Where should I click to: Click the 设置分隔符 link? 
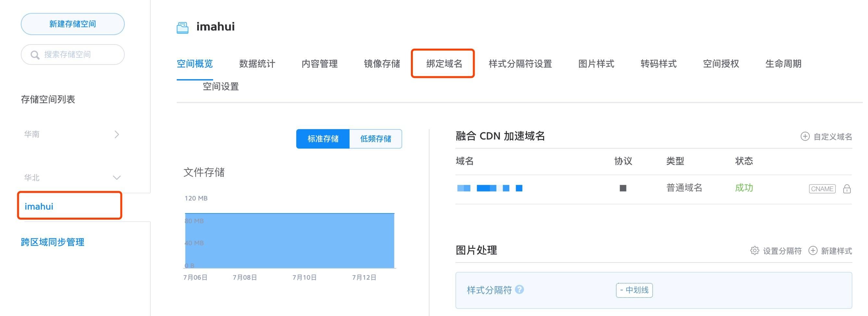782,251
